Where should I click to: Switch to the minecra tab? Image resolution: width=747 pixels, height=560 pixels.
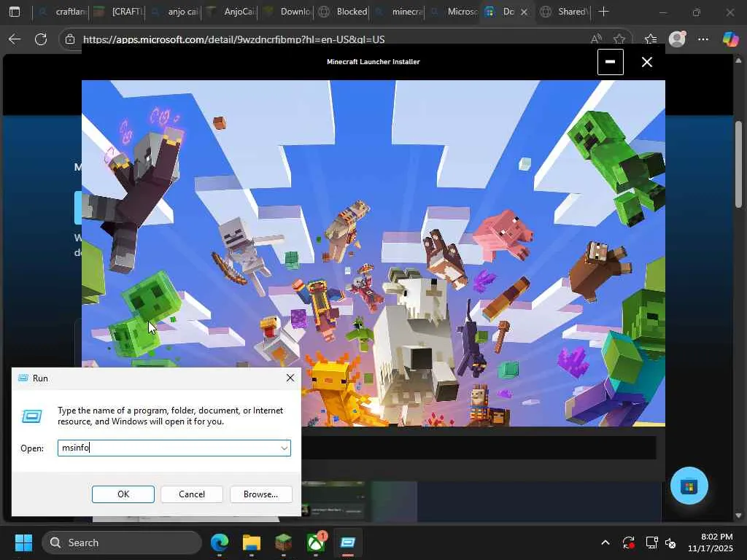tap(399, 12)
